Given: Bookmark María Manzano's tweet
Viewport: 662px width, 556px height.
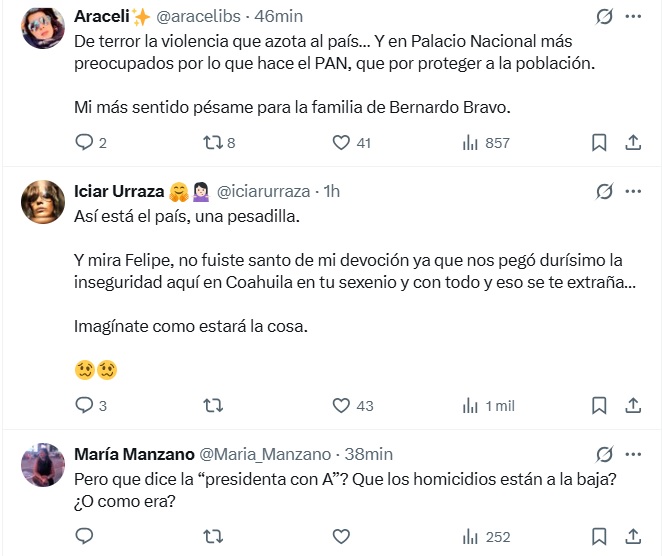Looking at the screenshot, I should pos(599,537).
